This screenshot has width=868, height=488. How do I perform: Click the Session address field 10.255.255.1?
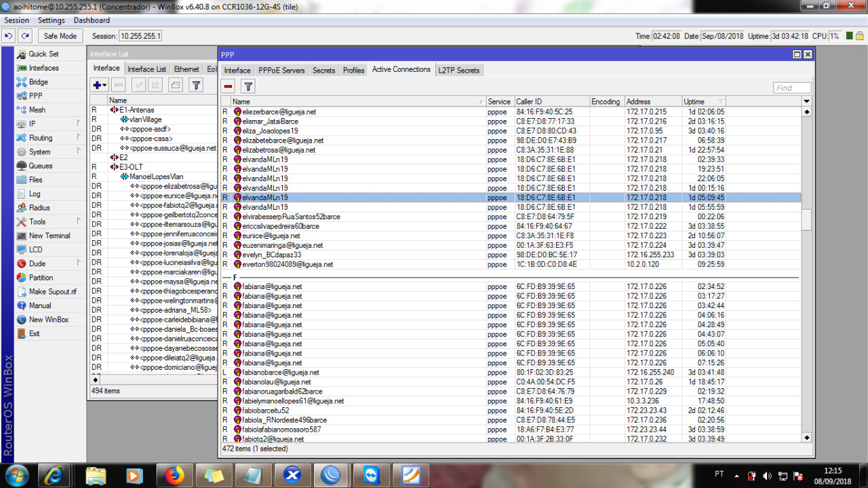coord(140,36)
